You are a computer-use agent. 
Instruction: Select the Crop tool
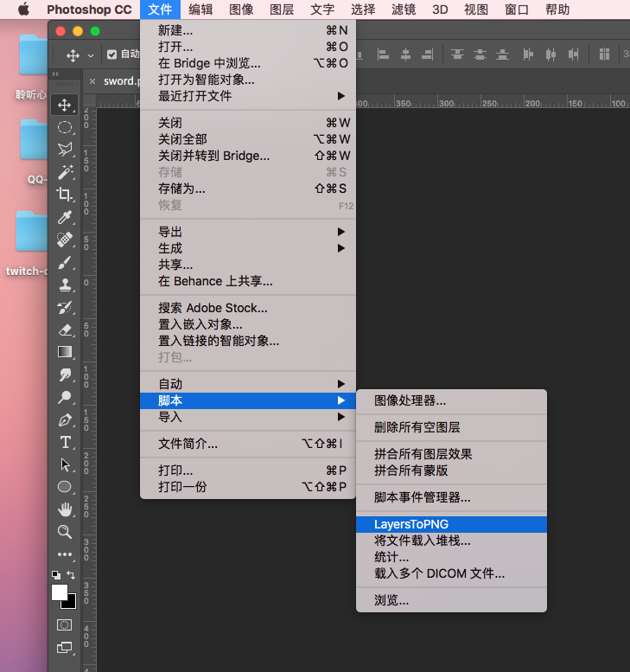[x=65, y=195]
